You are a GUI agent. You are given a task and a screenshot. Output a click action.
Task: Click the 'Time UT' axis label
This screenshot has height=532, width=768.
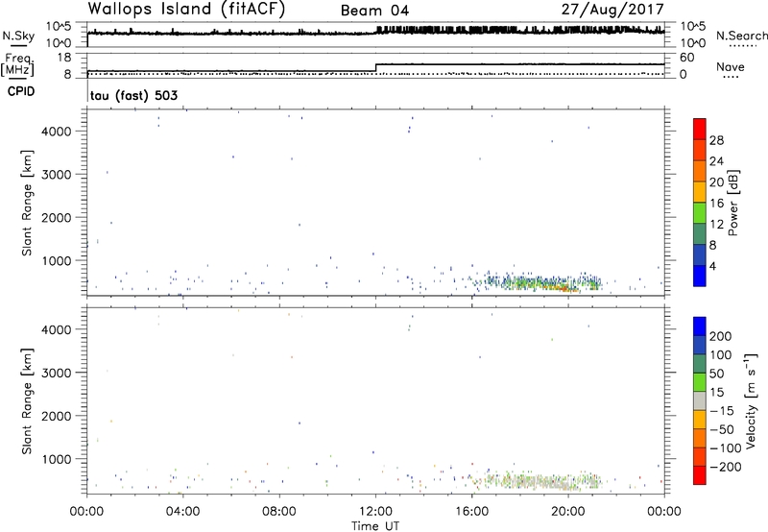(x=375, y=525)
